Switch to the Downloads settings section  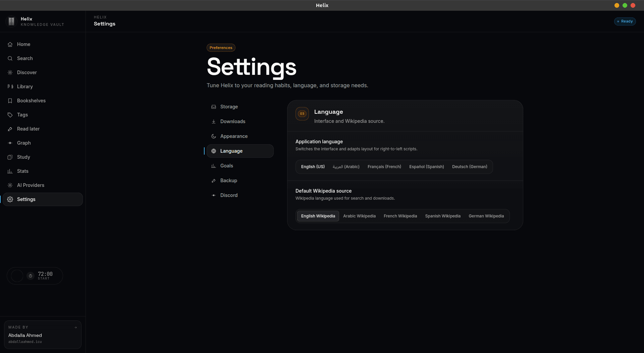(x=240, y=121)
